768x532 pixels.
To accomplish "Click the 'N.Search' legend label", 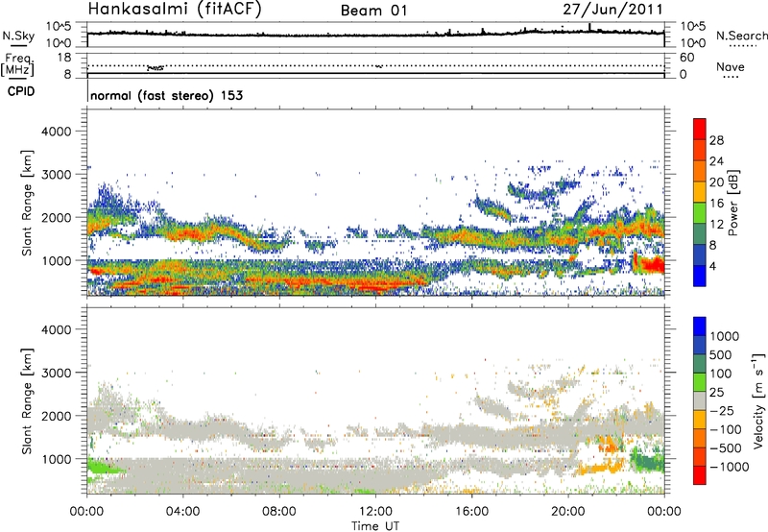I will [x=741, y=36].
